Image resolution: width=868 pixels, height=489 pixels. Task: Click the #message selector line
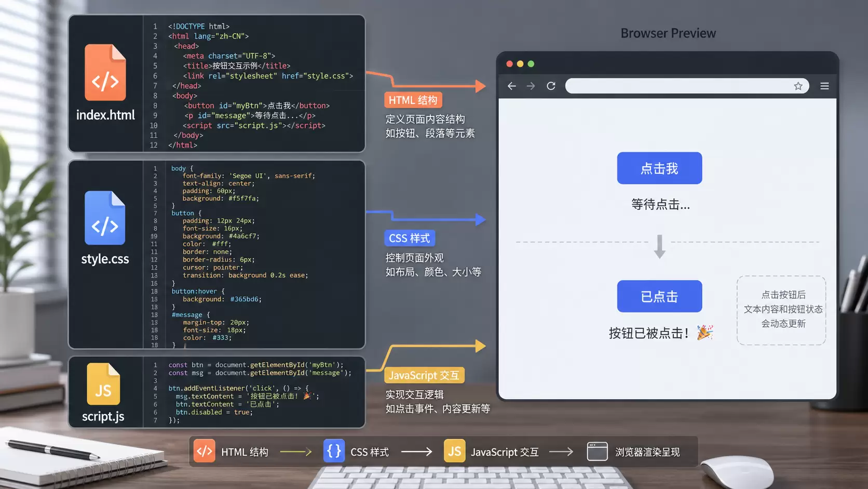click(191, 315)
